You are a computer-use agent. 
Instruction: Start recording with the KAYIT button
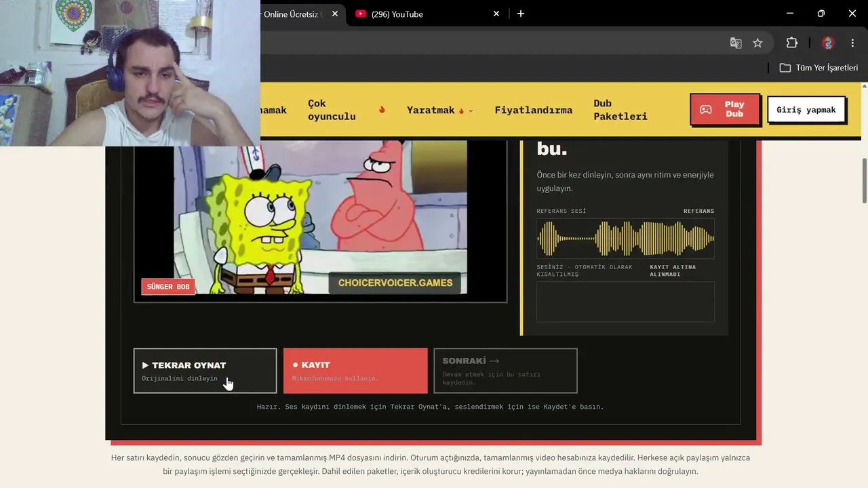pos(355,371)
